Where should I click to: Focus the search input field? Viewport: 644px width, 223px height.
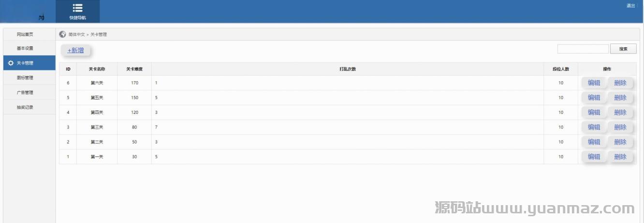[583, 49]
